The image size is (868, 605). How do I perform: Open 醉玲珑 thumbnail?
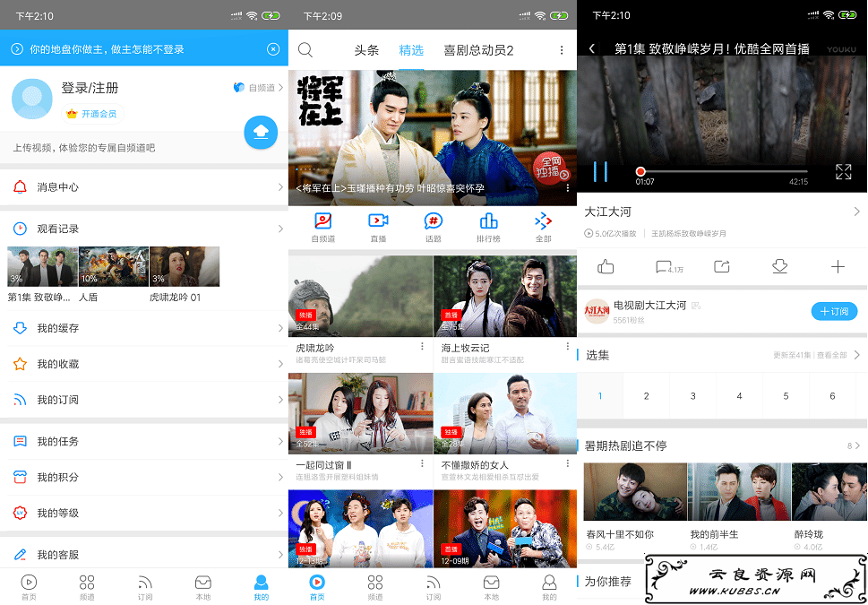[829, 491]
